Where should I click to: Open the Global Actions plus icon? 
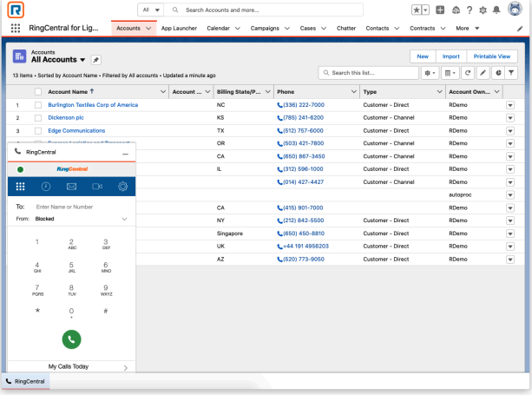(440, 10)
